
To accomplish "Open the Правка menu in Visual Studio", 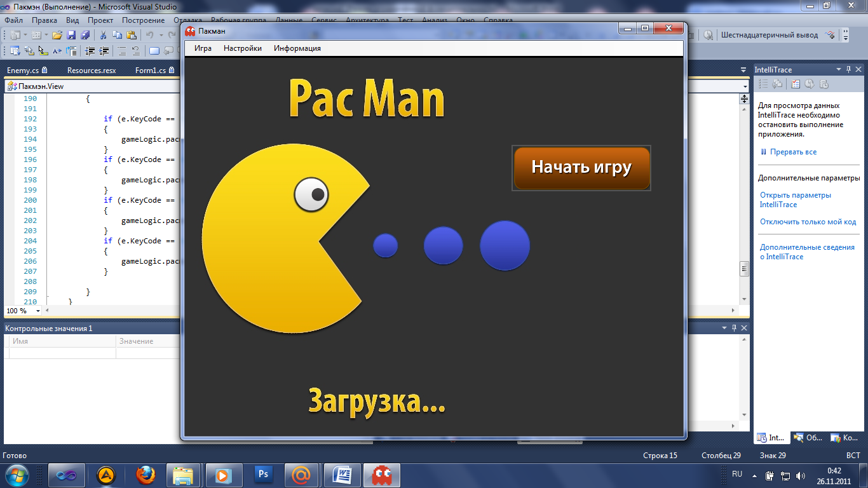I will pos(44,20).
